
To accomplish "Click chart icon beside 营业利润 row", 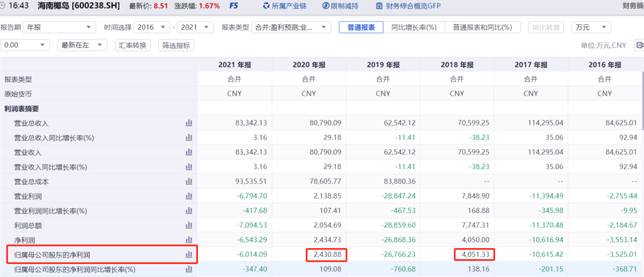I will [189, 196].
